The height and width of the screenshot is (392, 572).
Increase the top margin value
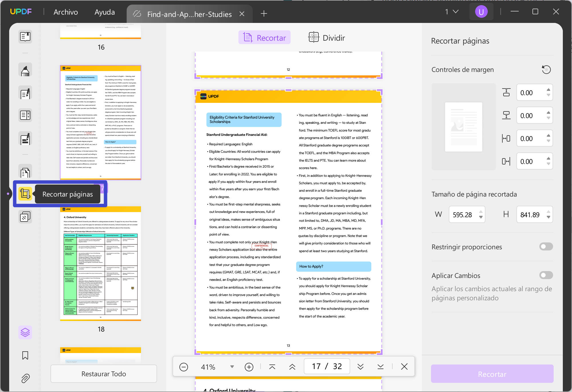548,90
